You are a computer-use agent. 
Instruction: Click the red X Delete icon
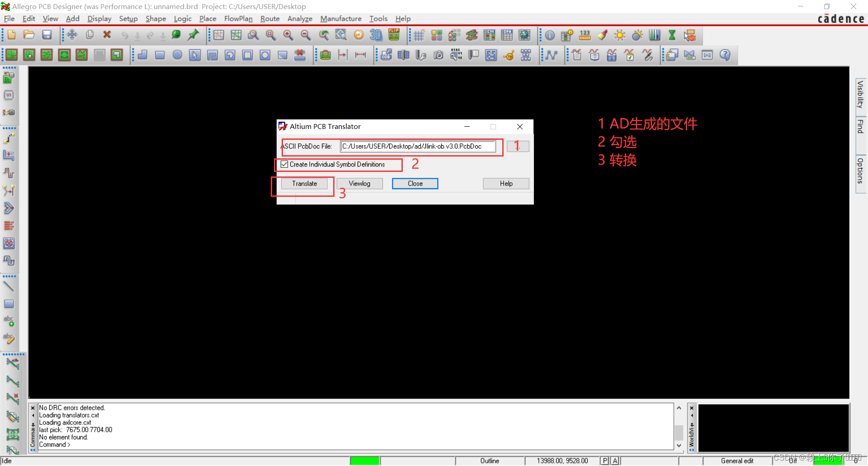click(x=107, y=35)
